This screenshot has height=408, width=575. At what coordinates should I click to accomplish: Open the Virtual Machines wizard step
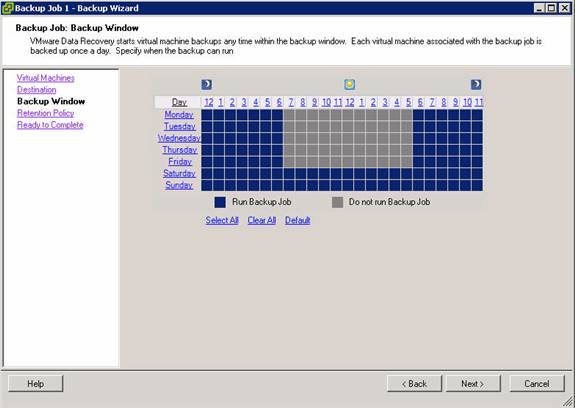45,78
